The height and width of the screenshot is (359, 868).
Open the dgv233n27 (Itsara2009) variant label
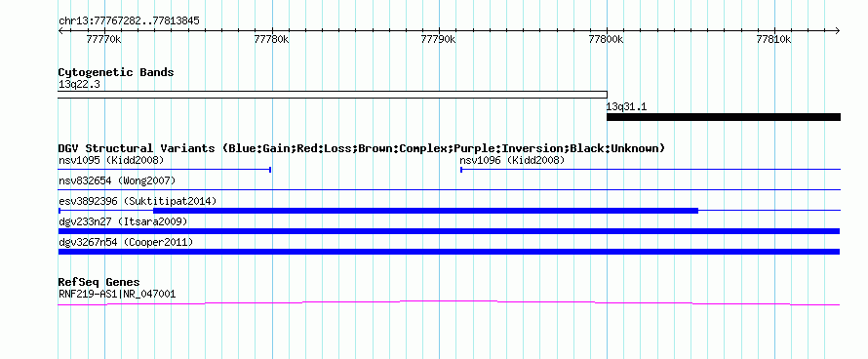click(123, 221)
